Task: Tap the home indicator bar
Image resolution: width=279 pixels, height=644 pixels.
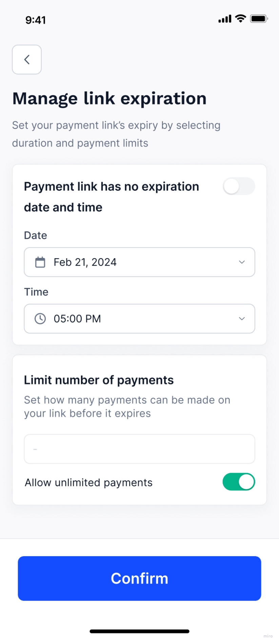Action: 139,631
